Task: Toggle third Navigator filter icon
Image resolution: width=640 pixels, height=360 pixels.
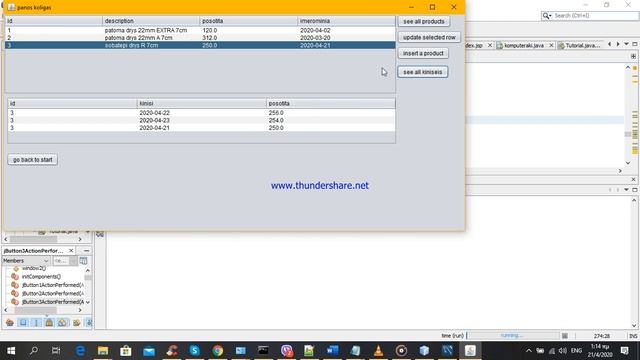Action: 36,322
